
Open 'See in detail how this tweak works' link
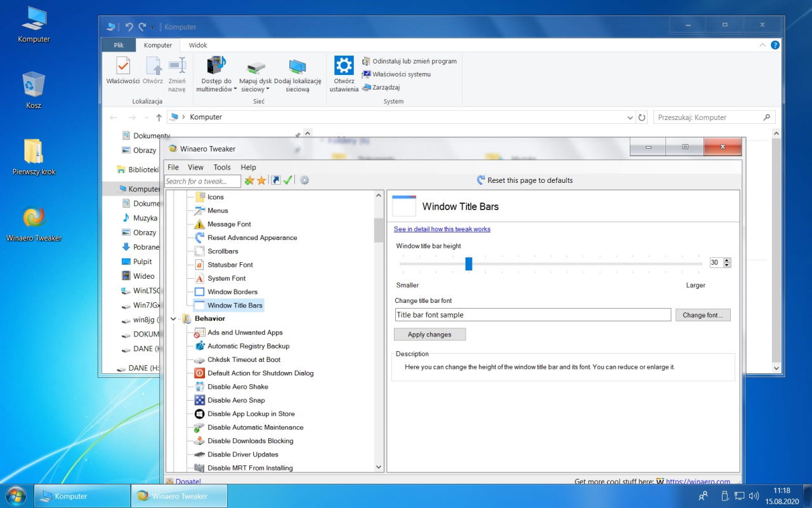[442, 229]
